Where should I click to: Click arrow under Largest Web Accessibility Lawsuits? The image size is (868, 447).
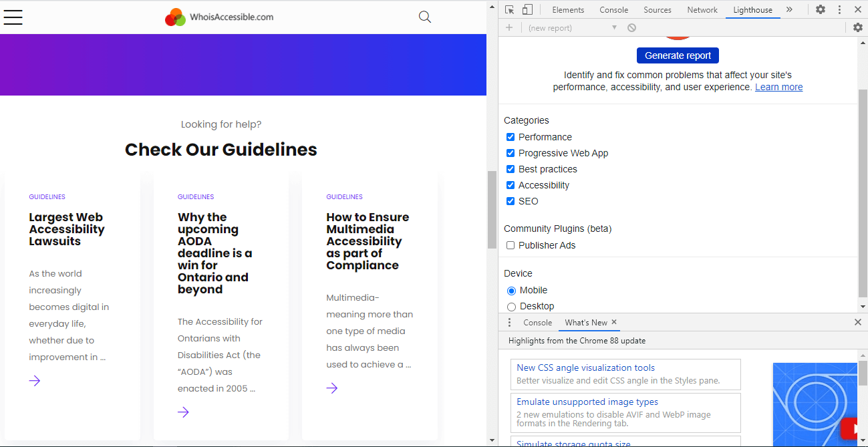click(x=35, y=381)
